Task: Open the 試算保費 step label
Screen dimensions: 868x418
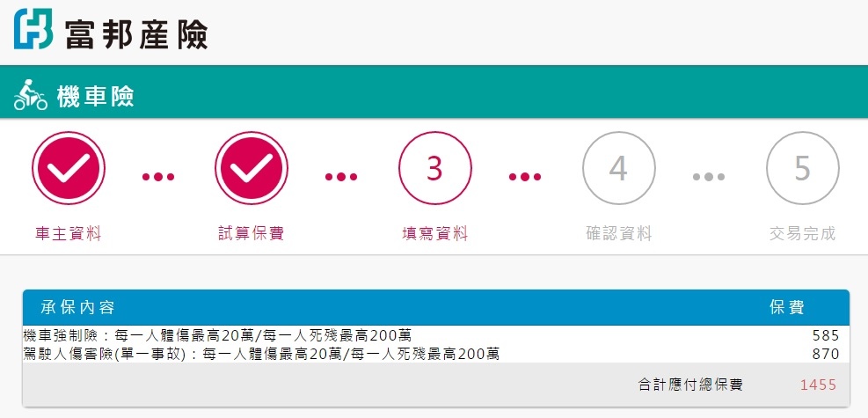Action: click(252, 233)
